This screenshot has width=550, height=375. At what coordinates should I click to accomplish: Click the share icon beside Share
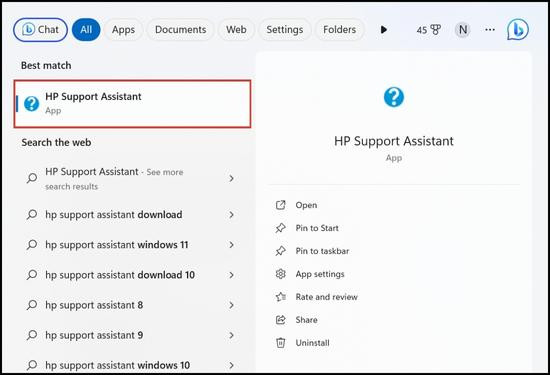pyautogui.click(x=281, y=320)
